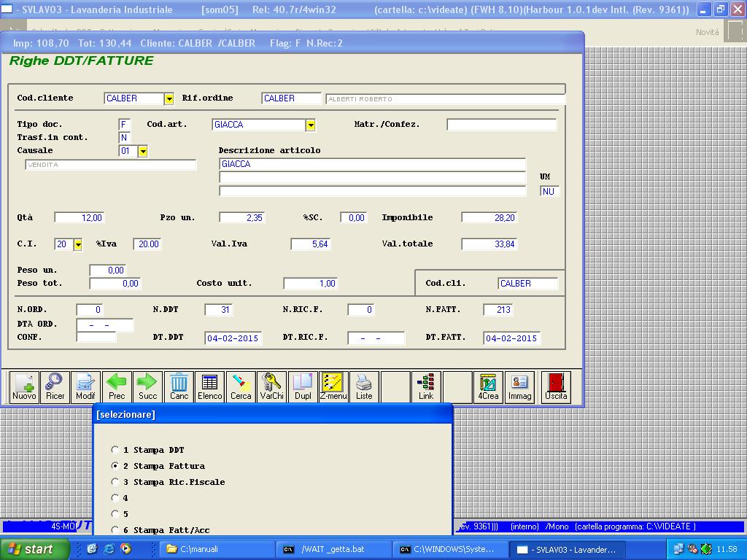This screenshot has width=747, height=560.
Task: Click the Immag image icon
Action: (x=519, y=387)
